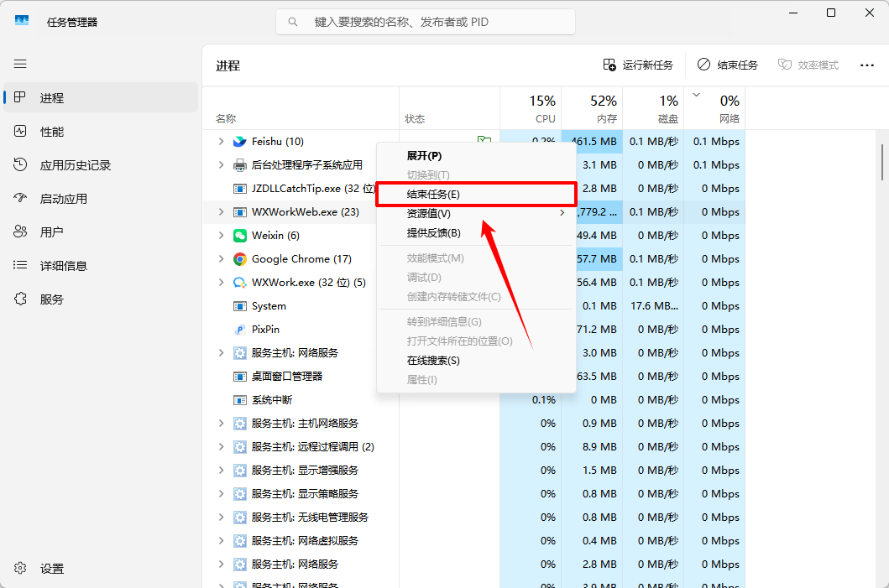Image resolution: width=889 pixels, height=588 pixels.
Task: Choose 在线搜索(S) in context menu
Action: [476, 361]
